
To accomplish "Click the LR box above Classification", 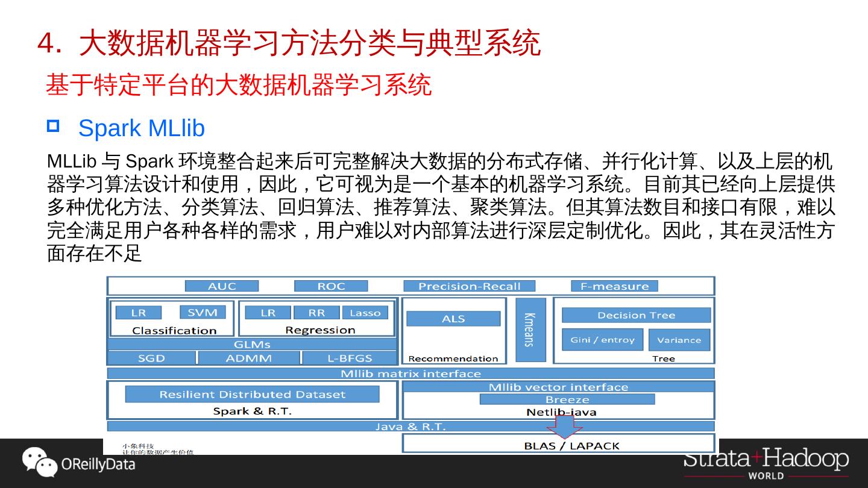I will [x=139, y=313].
